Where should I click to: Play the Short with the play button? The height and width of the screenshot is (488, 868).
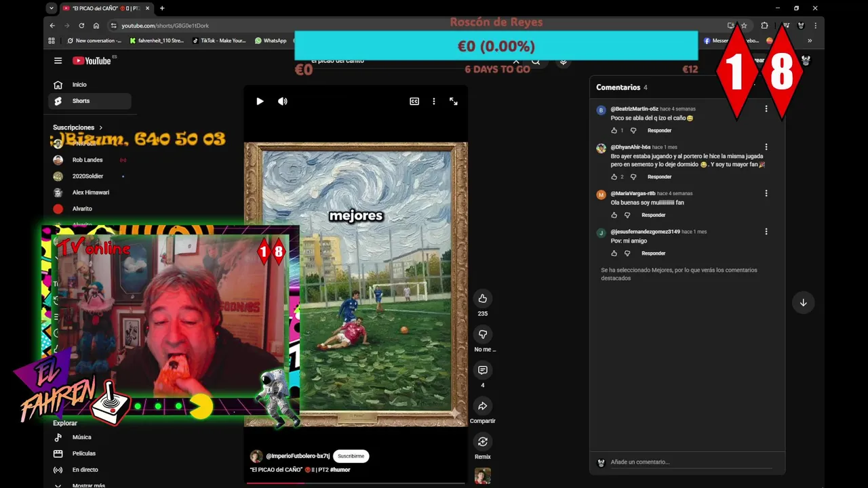[260, 101]
